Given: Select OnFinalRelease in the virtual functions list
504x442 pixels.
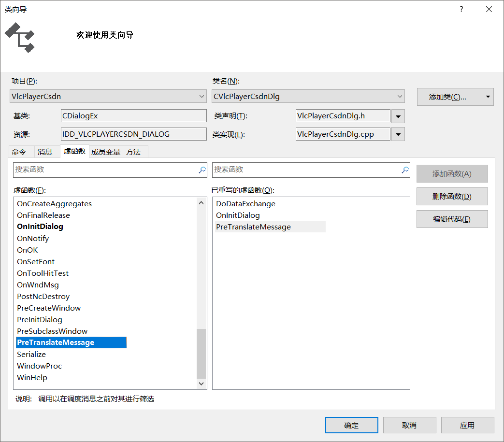Looking at the screenshot, I should 43,215.
